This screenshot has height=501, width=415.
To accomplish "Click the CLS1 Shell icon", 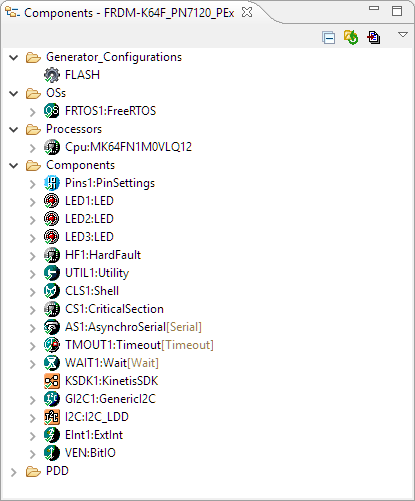I will coord(52,291).
